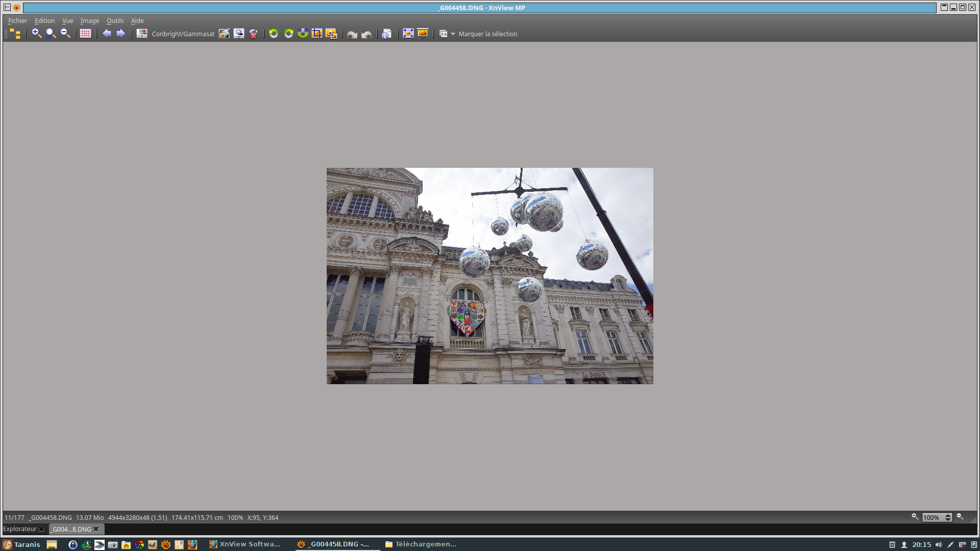The image size is (980, 551).
Task: Expand the Marquer la sélection dropdown arrow
Action: [x=453, y=34]
